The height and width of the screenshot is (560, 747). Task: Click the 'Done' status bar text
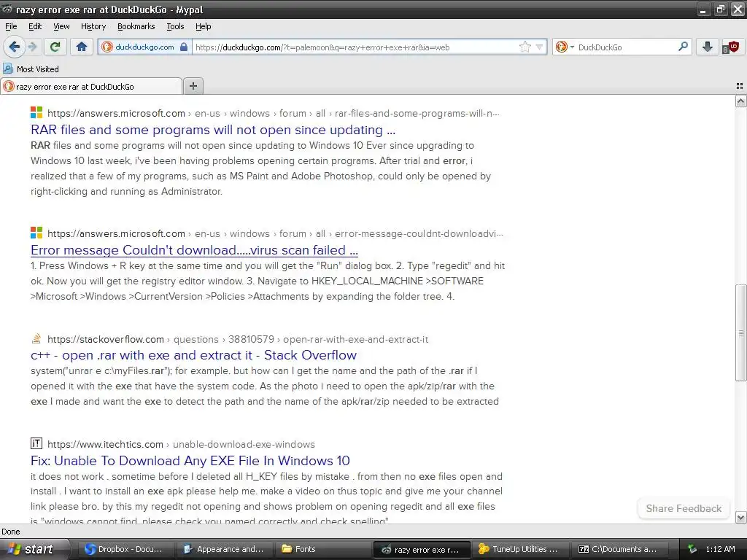(10, 532)
